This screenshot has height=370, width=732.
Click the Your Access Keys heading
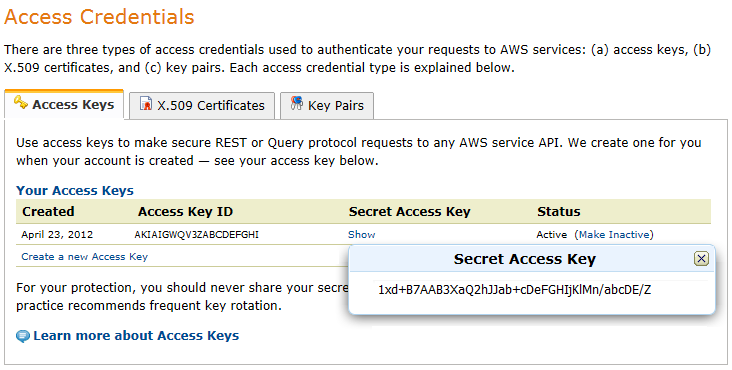pyautogui.click(x=75, y=191)
